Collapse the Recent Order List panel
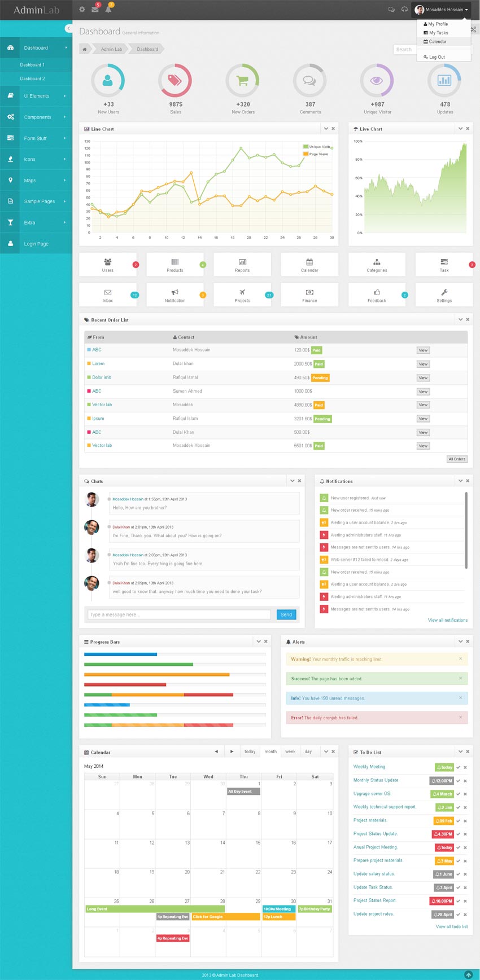The image size is (480, 980). pyautogui.click(x=461, y=319)
